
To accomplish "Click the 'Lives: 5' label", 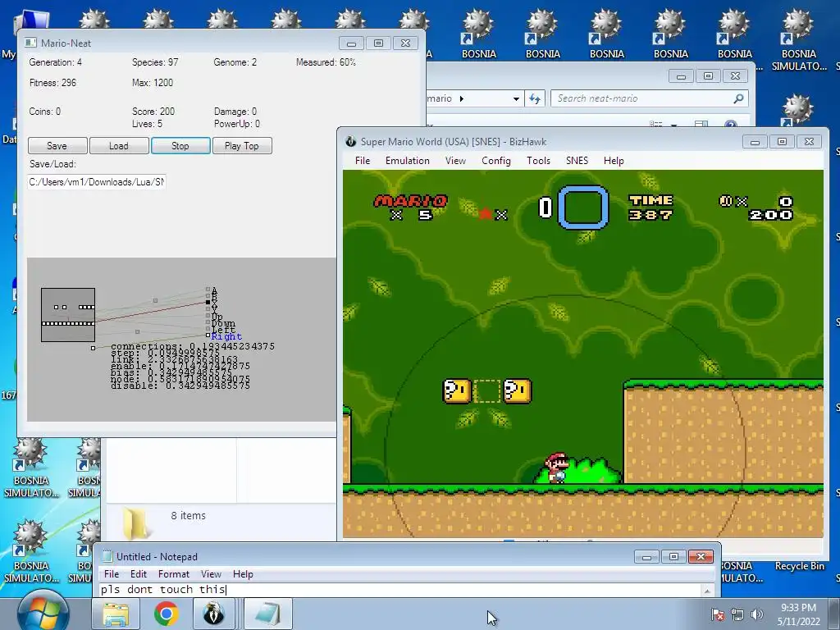I will (147, 124).
